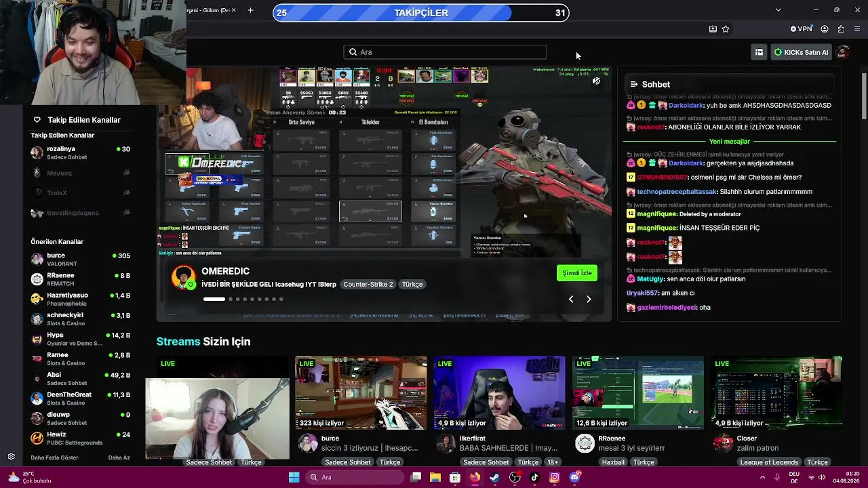Open the browser hamburger menu

(857, 29)
